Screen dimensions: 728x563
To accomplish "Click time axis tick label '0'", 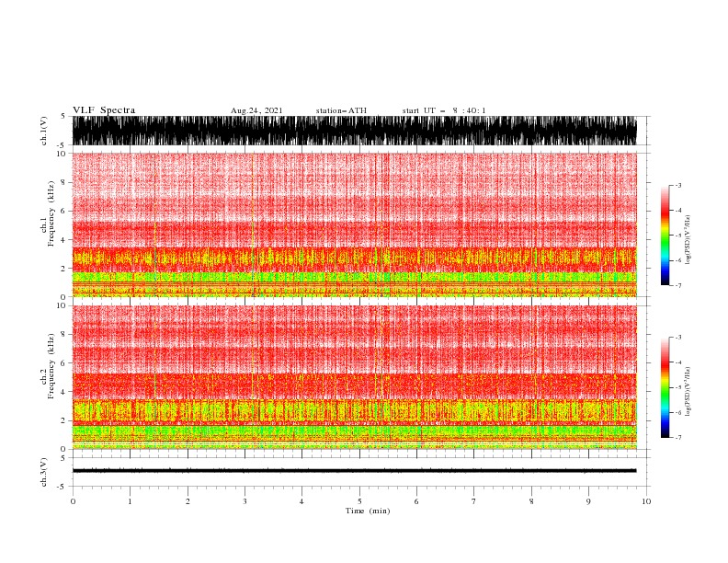I will [73, 501].
